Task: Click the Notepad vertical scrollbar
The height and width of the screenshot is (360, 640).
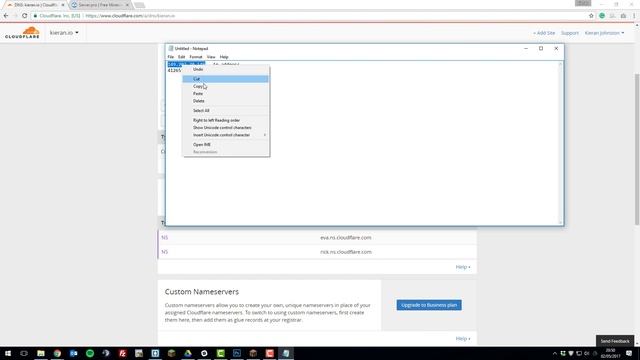Action: [x=560, y=143]
